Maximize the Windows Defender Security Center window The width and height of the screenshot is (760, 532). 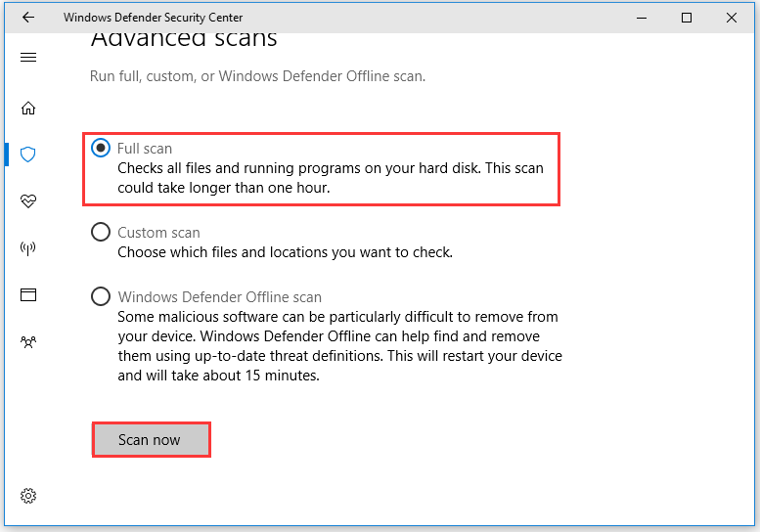[687, 18]
